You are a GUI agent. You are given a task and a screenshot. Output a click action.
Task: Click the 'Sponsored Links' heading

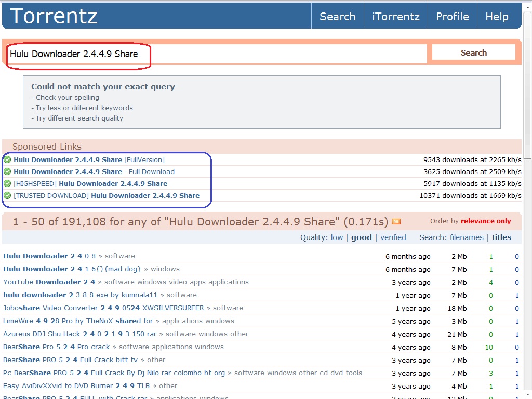pyautogui.click(x=47, y=147)
